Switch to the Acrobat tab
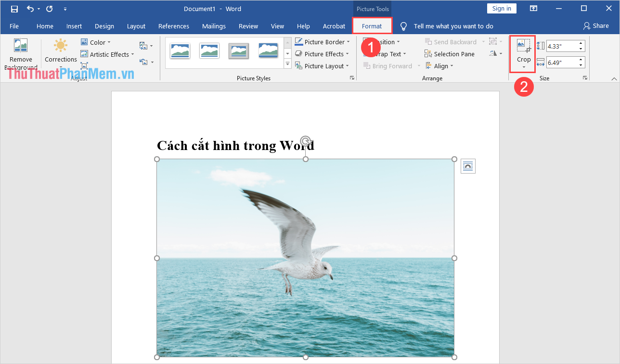Screen dimensions: 620x364 (334, 26)
